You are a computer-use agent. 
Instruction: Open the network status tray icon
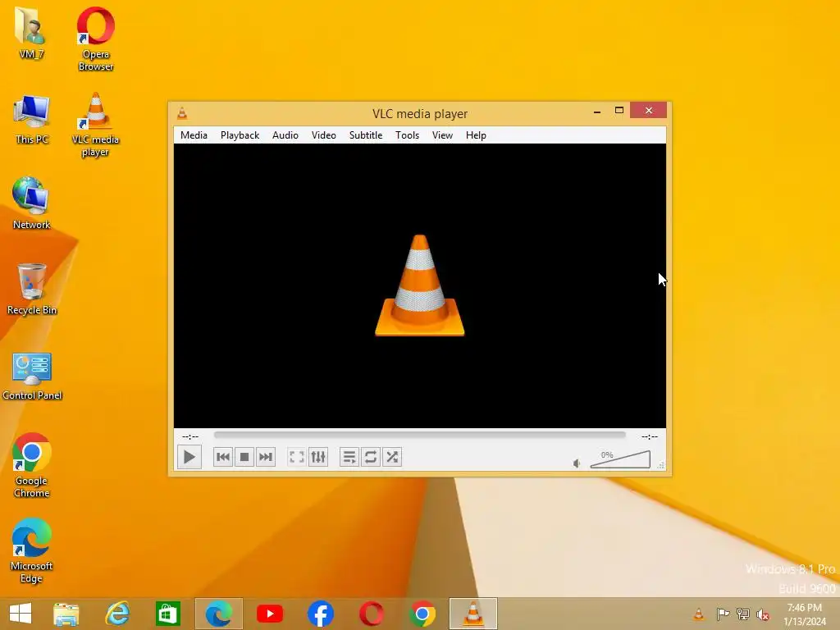tap(743, 614)
